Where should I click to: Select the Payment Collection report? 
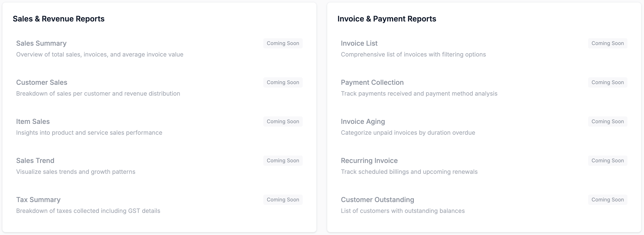pos(372,82)
